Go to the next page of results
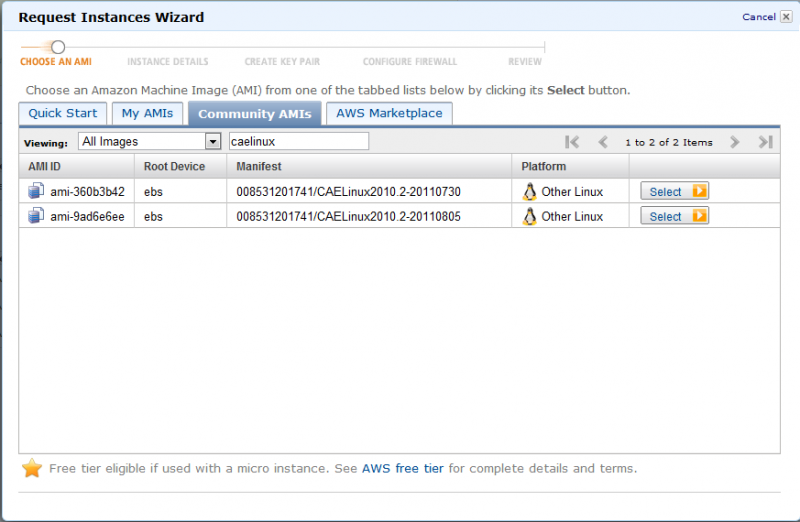Screen dimensions: 800x522 click(735, 142)
